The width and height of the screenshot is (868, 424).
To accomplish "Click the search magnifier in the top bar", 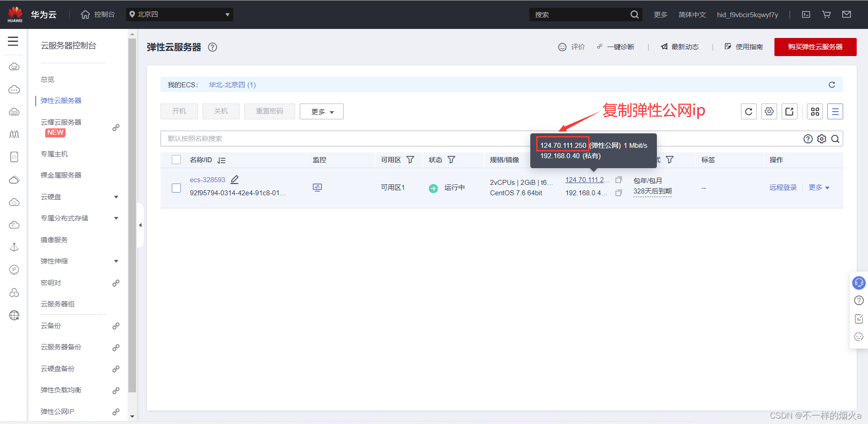I will coord(635,14).
